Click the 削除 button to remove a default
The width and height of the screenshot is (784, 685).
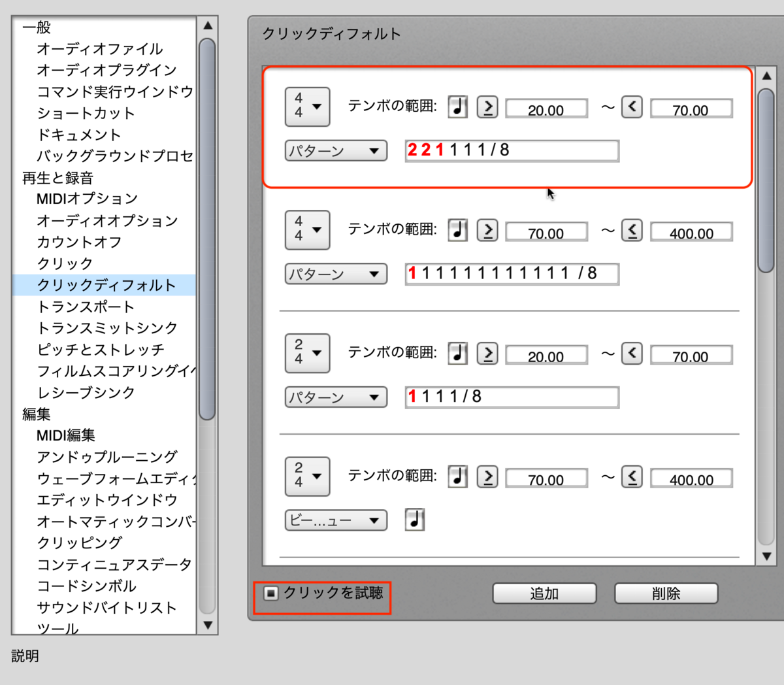(665, 593)
